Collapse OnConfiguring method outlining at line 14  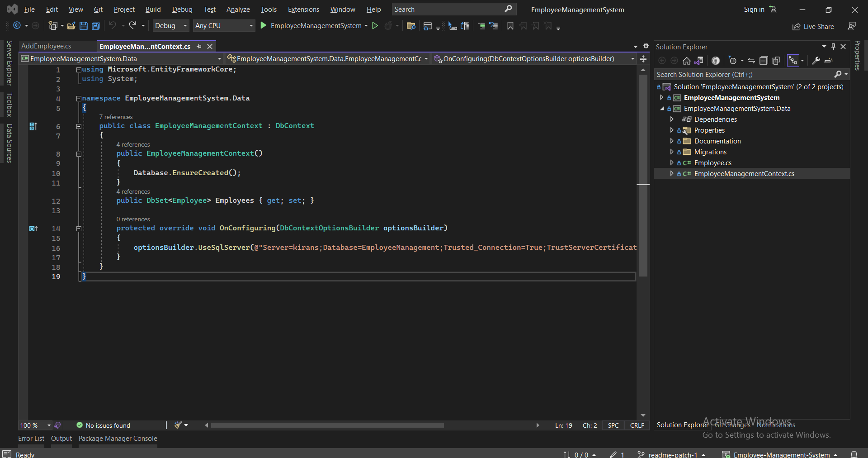pos(79,229)
